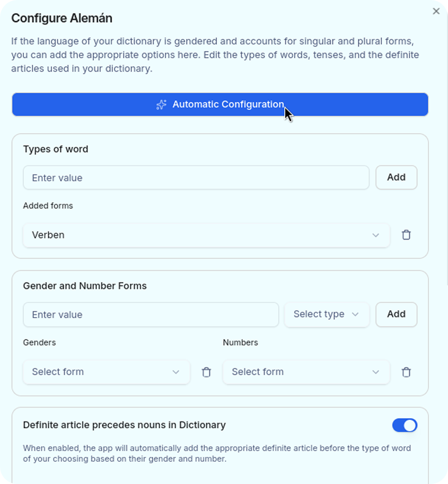This screenshot has width=448, height=484.
Task: Click the chevron arrow in Numbers dropdown
Action: pos(375,372)
